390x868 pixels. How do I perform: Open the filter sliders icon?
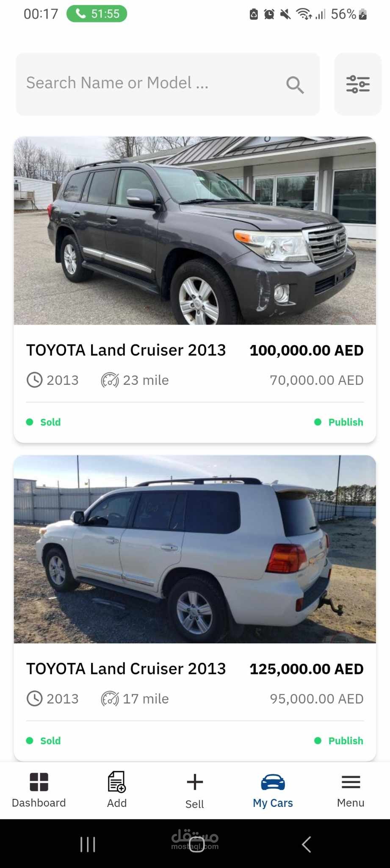click(x=358, y=84)
